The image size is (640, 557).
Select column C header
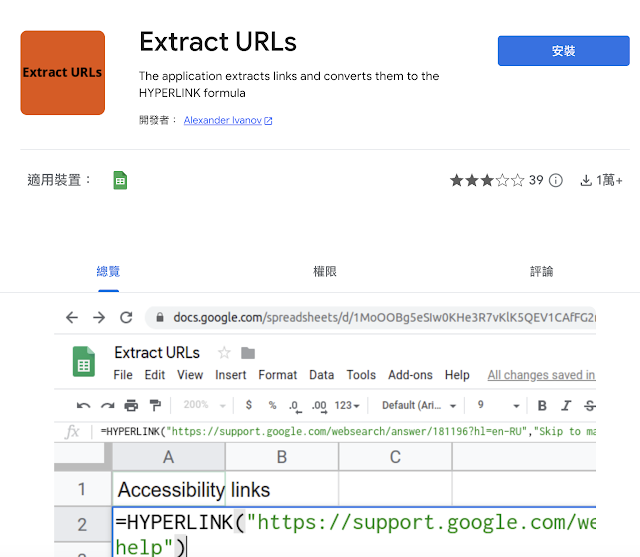coord(395,457)
